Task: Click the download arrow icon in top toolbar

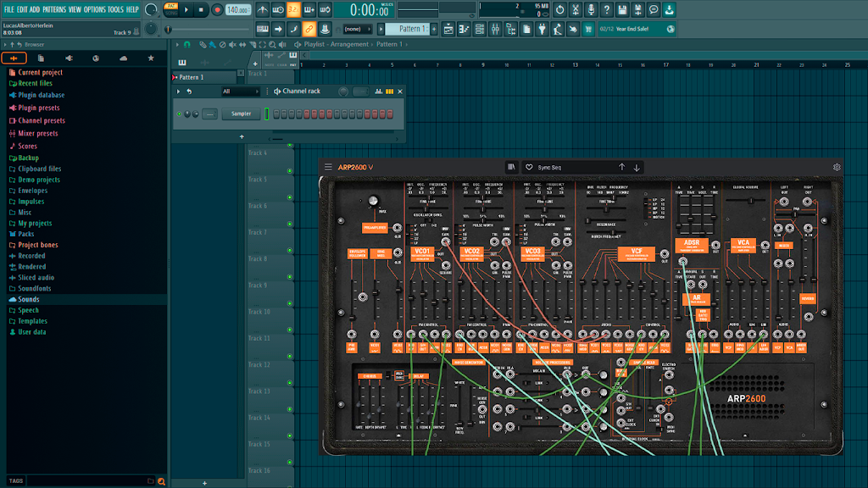Action: click(x=669, y=9)
